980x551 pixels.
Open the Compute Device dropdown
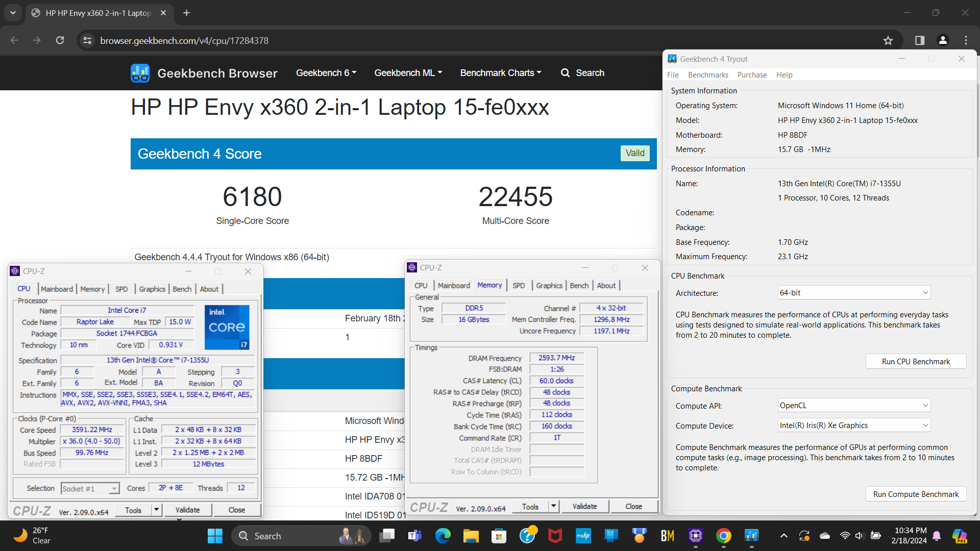coord(854,425)
